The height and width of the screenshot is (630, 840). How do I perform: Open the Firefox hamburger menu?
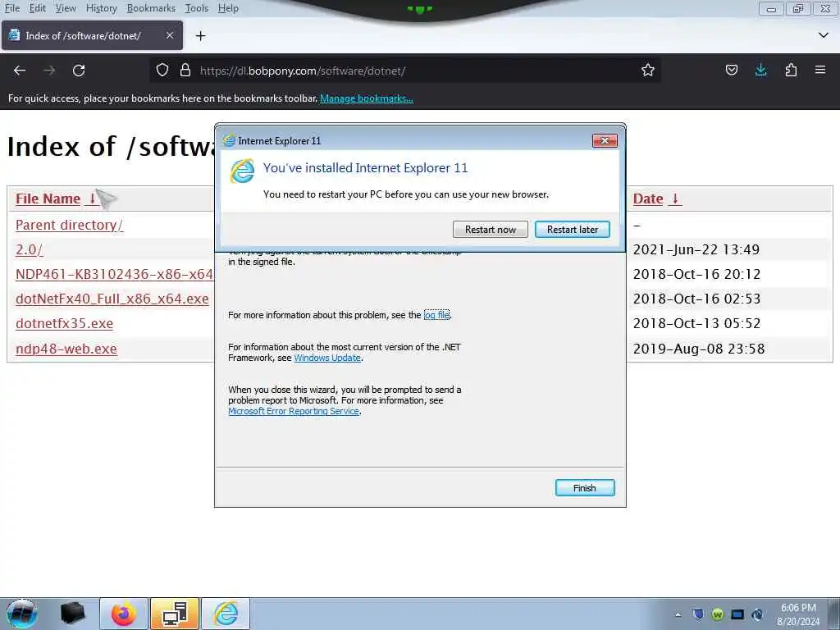pyautogui.click(x=820, y=70)
